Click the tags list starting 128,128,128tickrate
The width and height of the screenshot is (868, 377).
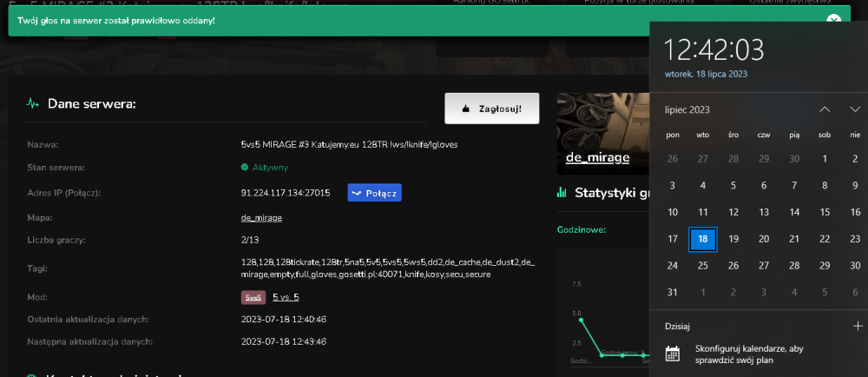[388, 268]
